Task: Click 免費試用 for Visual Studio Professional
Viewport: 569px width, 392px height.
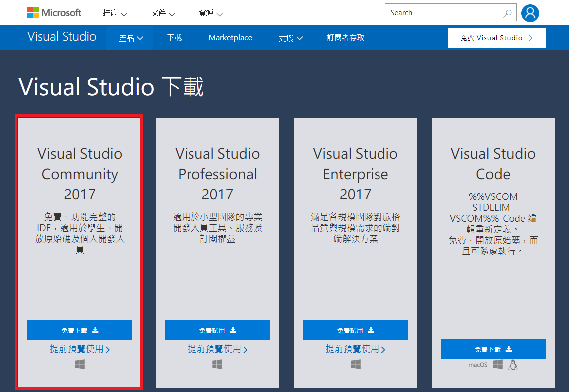Action: [217, 330]
